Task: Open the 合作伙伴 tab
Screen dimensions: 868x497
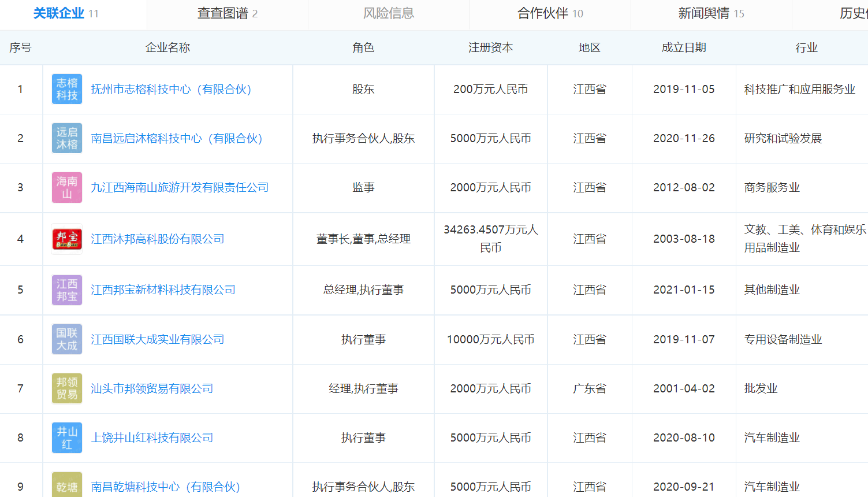Action: [550, 13]
